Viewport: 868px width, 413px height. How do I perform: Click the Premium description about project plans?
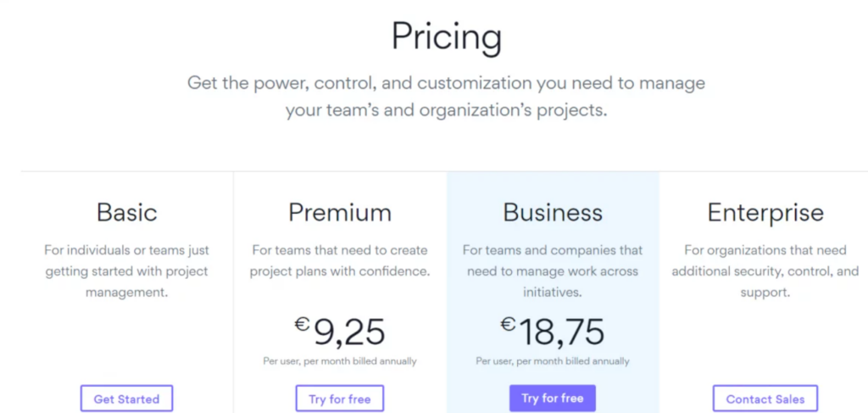340,260
